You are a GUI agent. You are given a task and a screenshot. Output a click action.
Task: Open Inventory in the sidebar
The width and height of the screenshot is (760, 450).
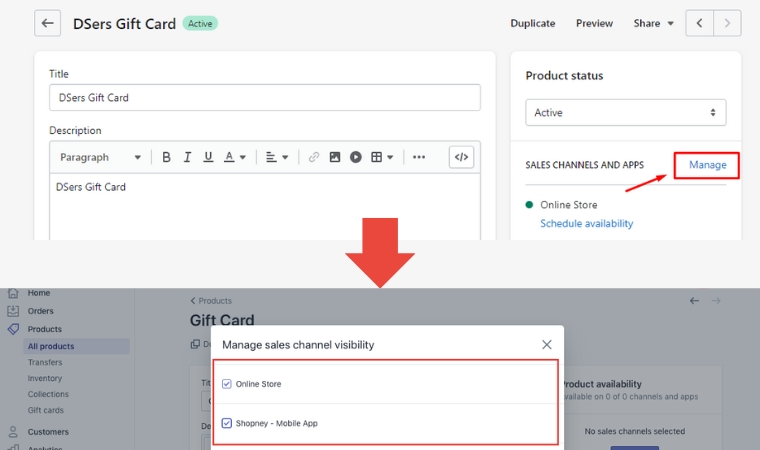click(x=45, y=378)
